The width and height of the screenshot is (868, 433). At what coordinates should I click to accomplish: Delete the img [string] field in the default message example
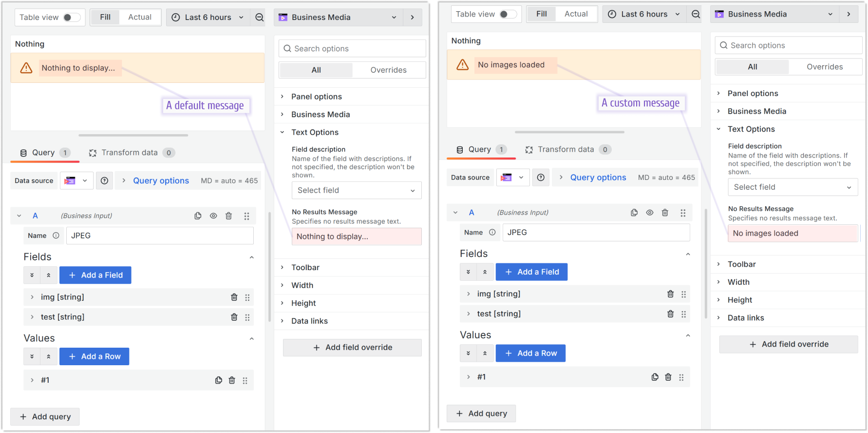234,297
